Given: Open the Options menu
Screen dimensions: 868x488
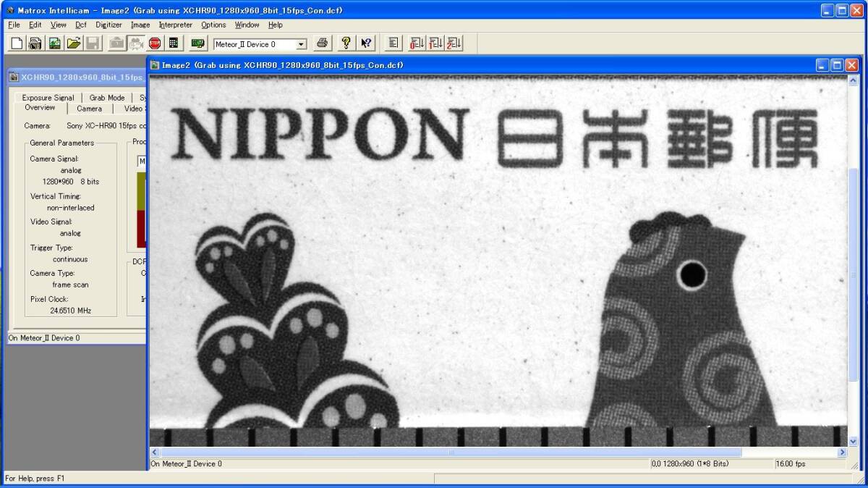Looking at the screenshot, I should coord(213,25).
